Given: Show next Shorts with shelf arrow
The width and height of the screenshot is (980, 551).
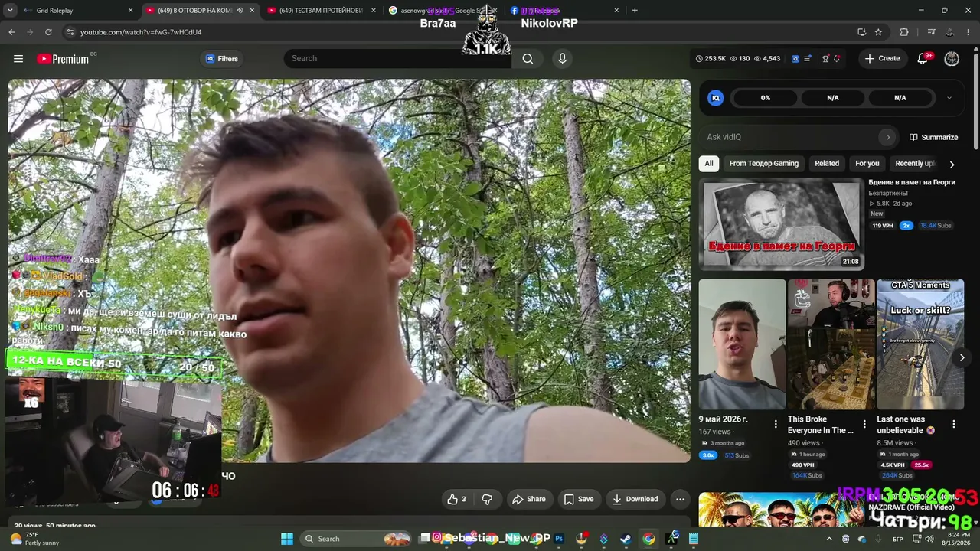Looking at the screenshot, I should pos(962,357).
